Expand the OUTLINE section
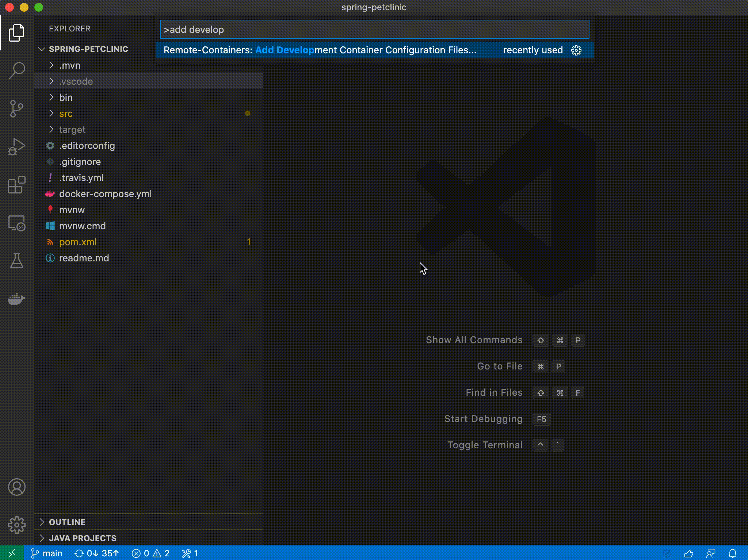 [67, 522]
